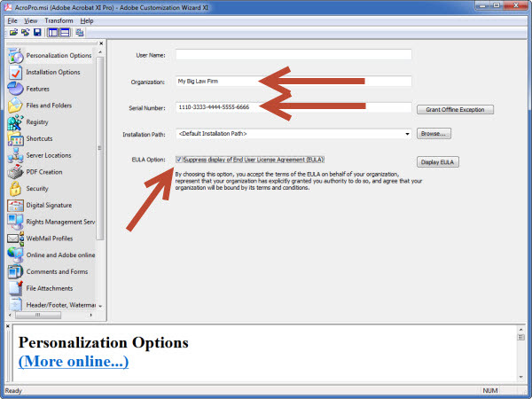Click the NUM indicator in status bar
532x399 pixels.
490,390
